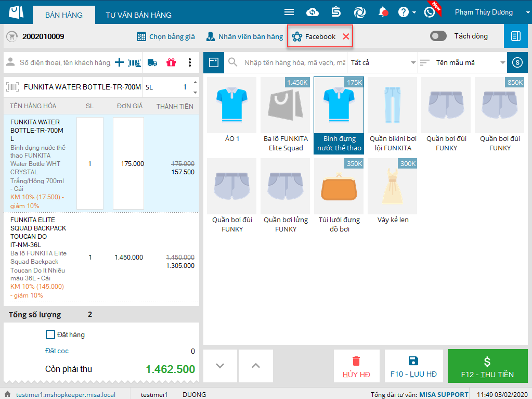Toggle the Tách dòng switch

[x=438, y=36]
